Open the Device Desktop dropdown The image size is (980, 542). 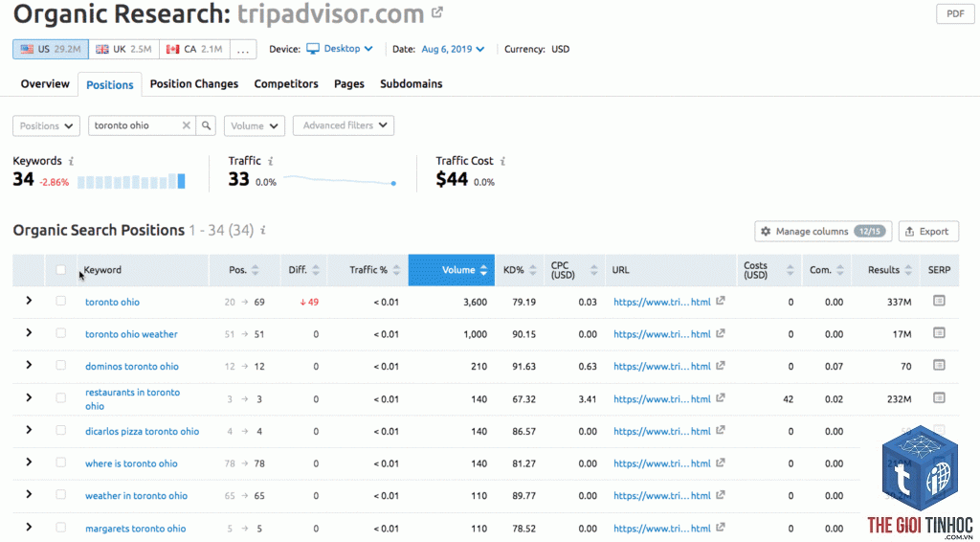point(340,49)
